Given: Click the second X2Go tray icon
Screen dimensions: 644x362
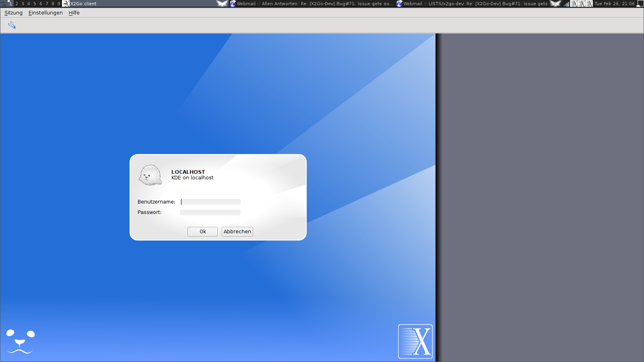Looking at the screenshot, I should [582, 4].
